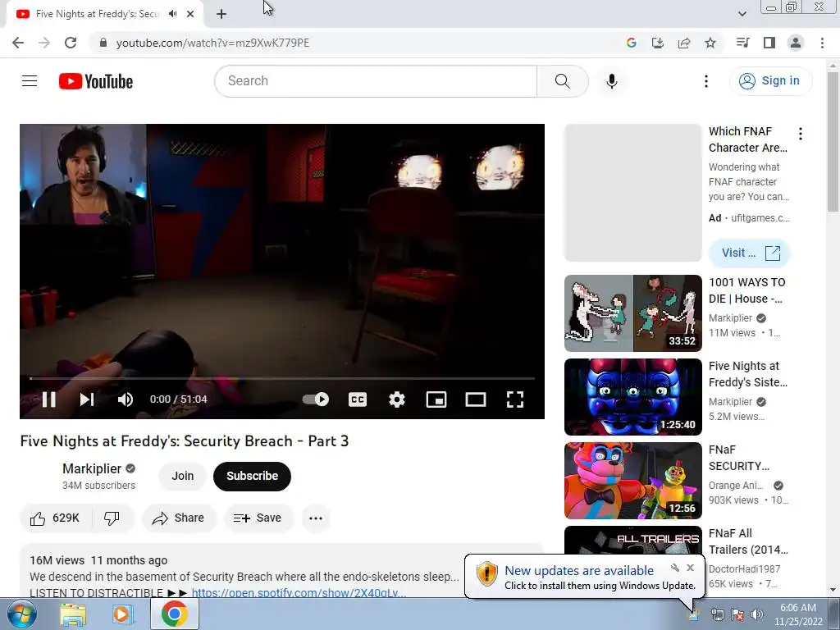Mute the tab audio speaker icon
The image size is (840, 630).
172,14
